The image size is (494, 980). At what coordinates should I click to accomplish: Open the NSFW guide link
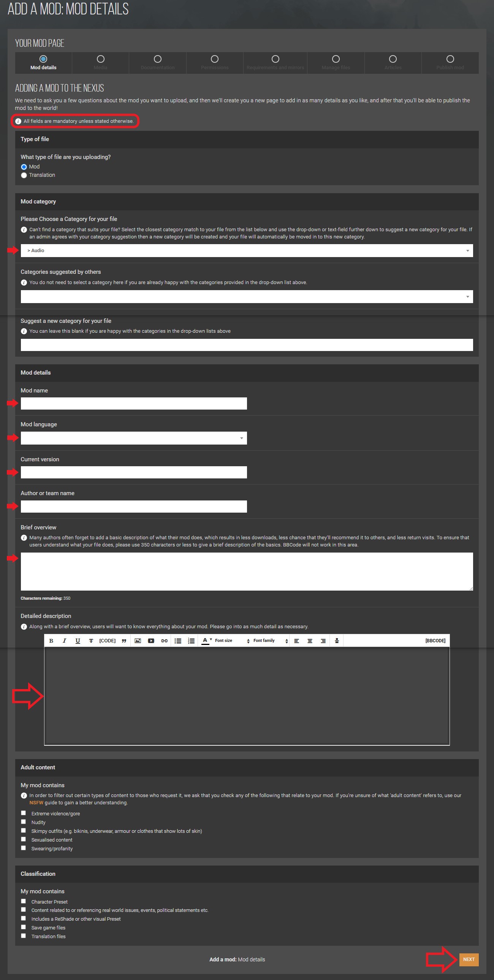(36, 803)
